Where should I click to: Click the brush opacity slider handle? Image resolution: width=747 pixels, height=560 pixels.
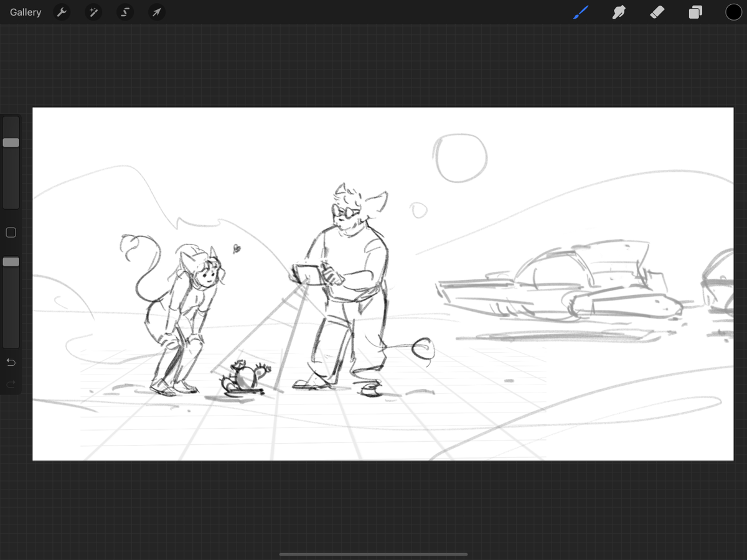pyautogui.click(x=11, y=262)
